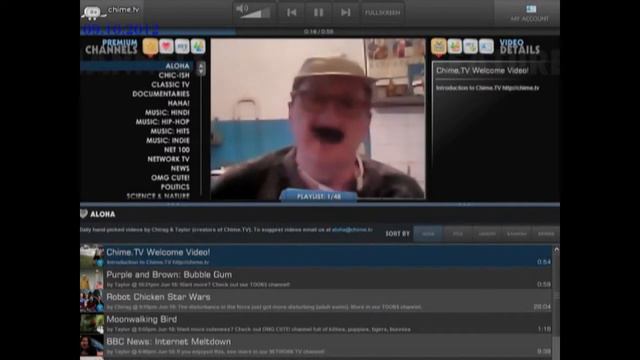
Task: Click the Purple and Brown thumbnail
Action: coord(92,279)
